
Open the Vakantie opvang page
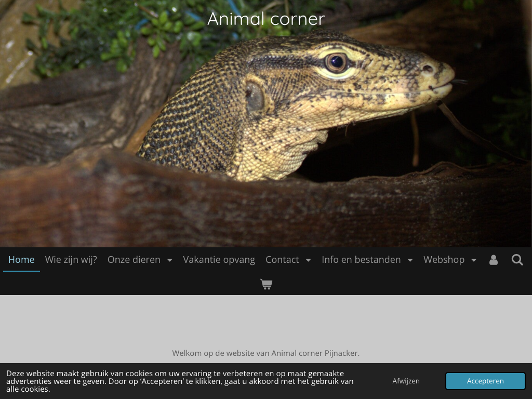pyautogui.click(x=219, y=260)
